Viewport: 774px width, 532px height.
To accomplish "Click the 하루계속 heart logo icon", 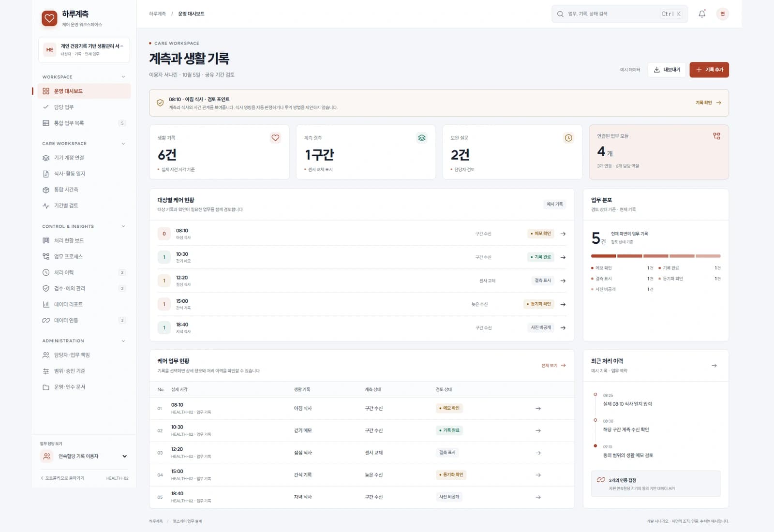I will pyautogui.click(x=49, y=18).
